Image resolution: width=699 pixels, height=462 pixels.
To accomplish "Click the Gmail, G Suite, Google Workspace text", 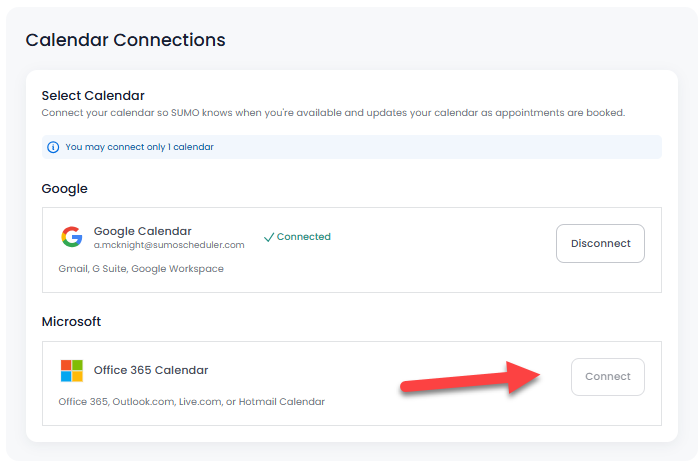I will (141, 269).
